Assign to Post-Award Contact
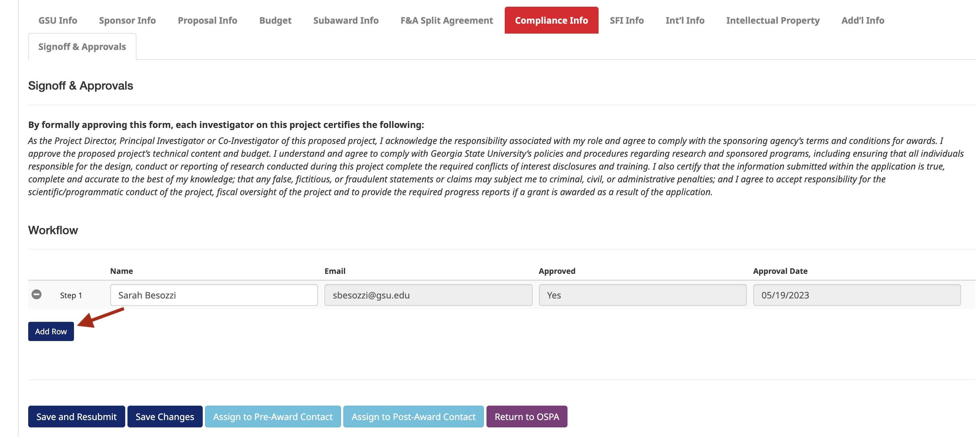Screen dimensions: 980x437 [413, 417]
